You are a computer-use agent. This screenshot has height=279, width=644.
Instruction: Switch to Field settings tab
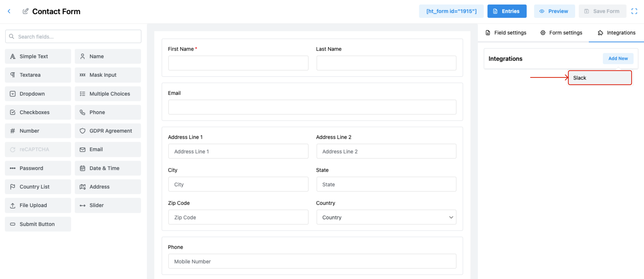pyautogui.click(x=506, y=33)
